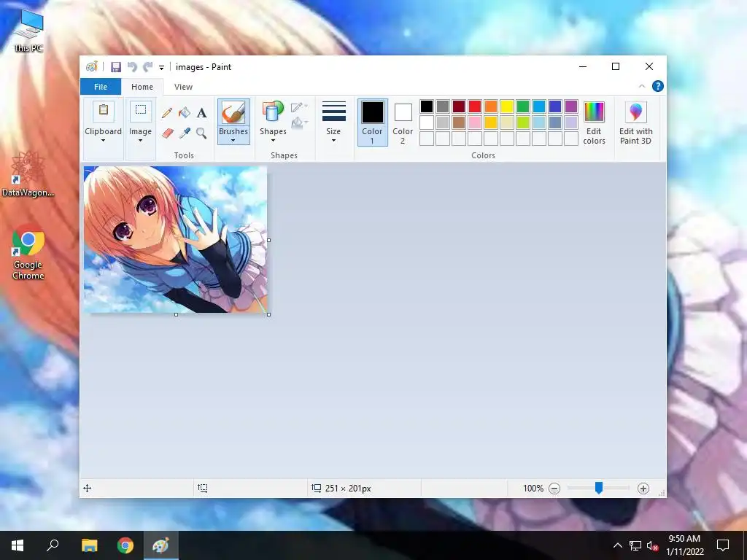Click the Undo arrow in title bar
This screenshot has height=560, width=747.
point(132,67)
